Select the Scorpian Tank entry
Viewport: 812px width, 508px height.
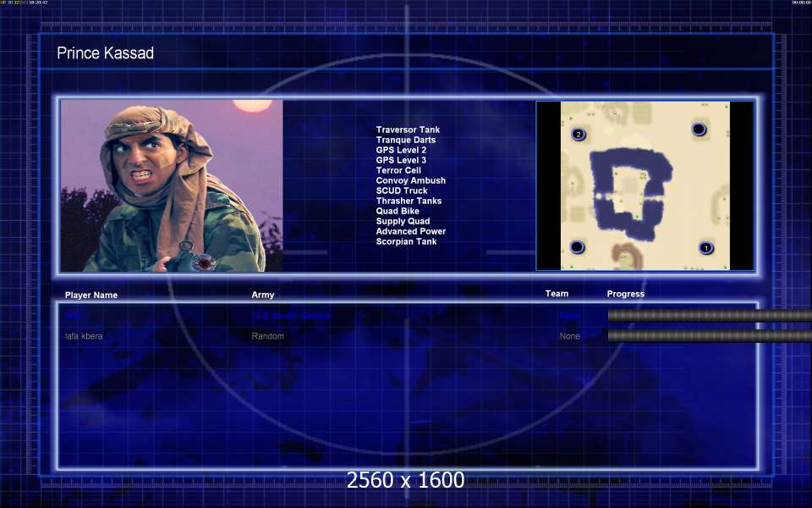pos(407,241)
